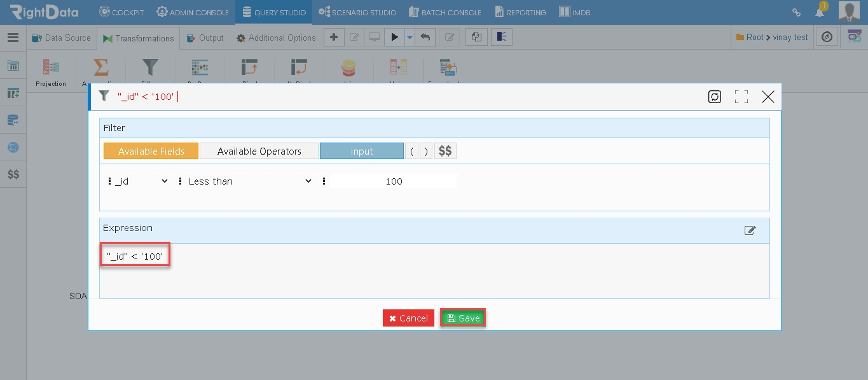Click the add plus toolbar icon
Viewport: 868px width, 380px height.
coord(334,38)
